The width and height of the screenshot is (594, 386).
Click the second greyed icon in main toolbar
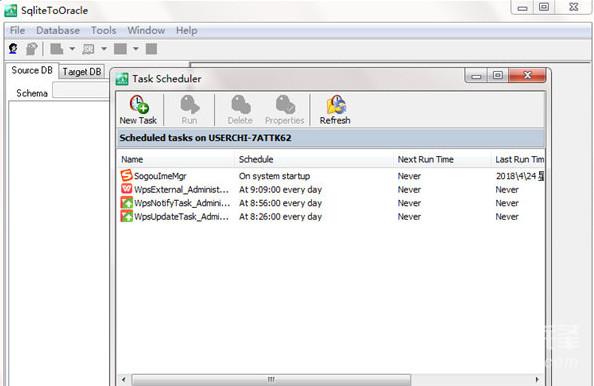click(x=32, y=49)
